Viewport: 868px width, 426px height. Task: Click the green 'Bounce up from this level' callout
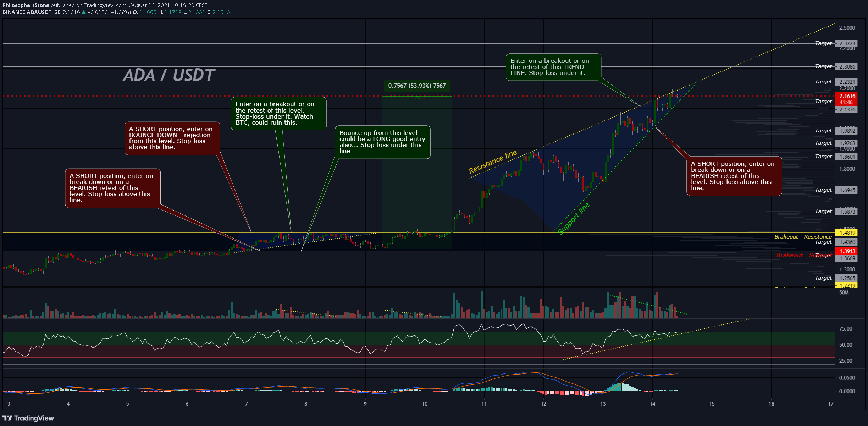pyautogui.click(x=382, y=142)
